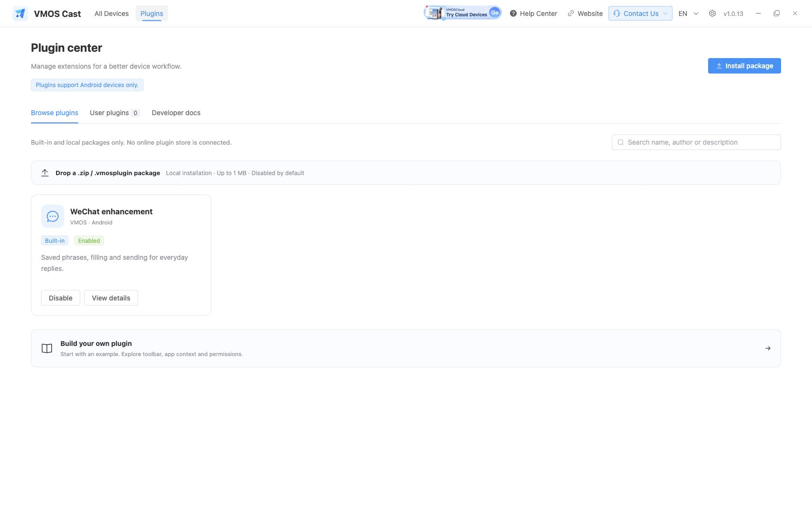Open the settings gear icon
The height and width of the screenshot is (508, 812).
[x=712, y=14]
